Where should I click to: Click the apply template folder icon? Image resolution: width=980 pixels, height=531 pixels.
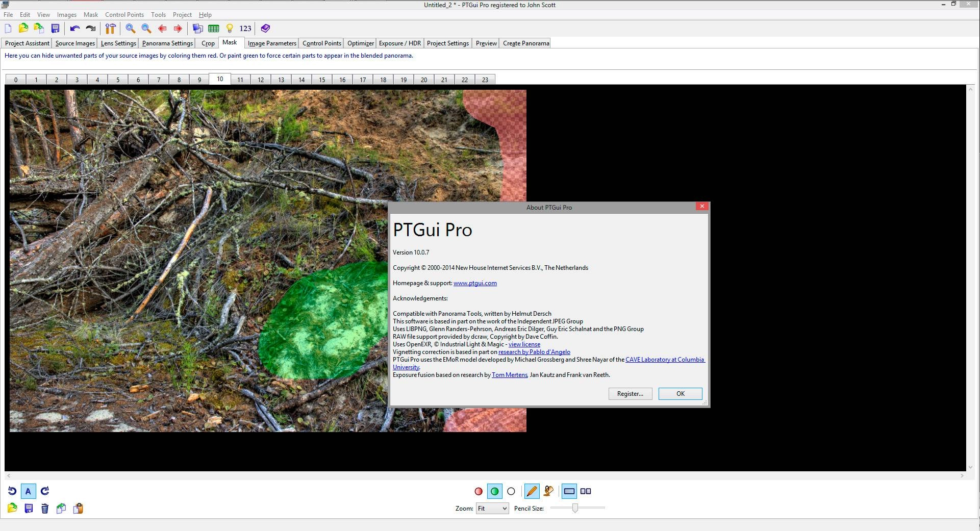(39, 29)
